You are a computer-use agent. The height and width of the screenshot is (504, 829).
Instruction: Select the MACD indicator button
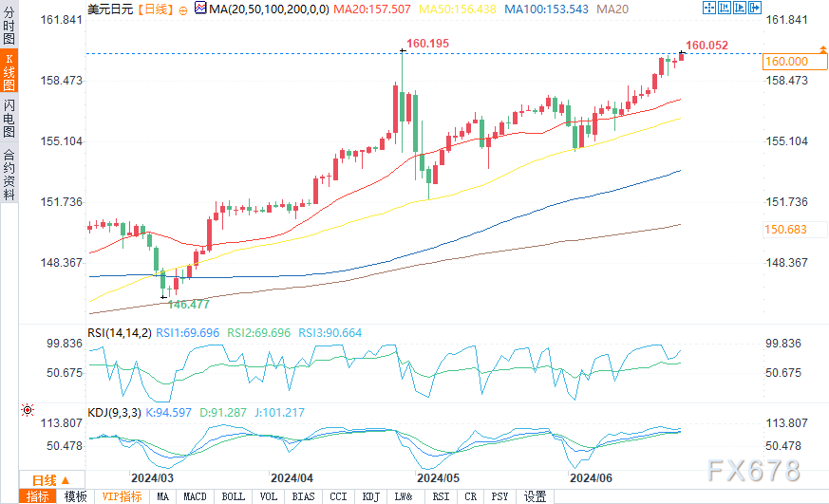[195, 496]
